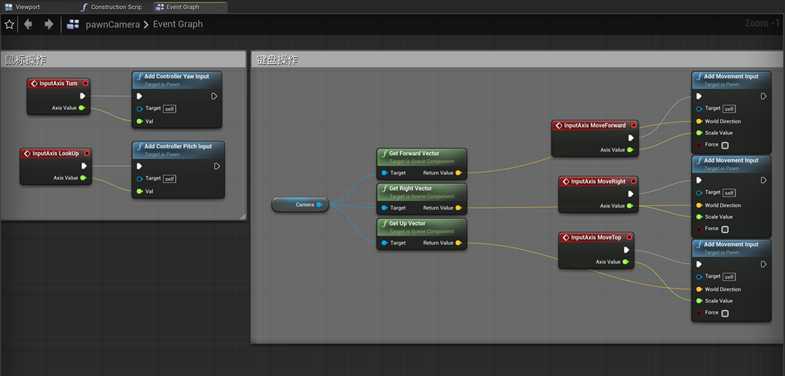Click the favorite star icon in the graph toolbar
The width and height of the screenshot is (785, 376).
(9, 24)
